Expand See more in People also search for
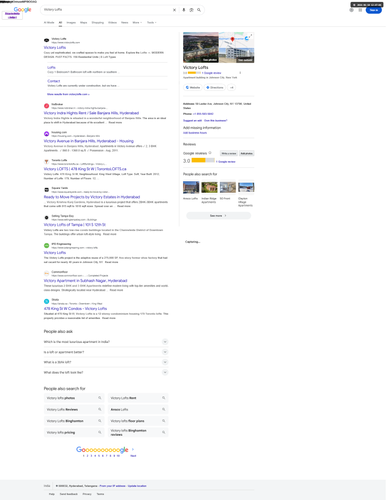 tap(218, 216)
